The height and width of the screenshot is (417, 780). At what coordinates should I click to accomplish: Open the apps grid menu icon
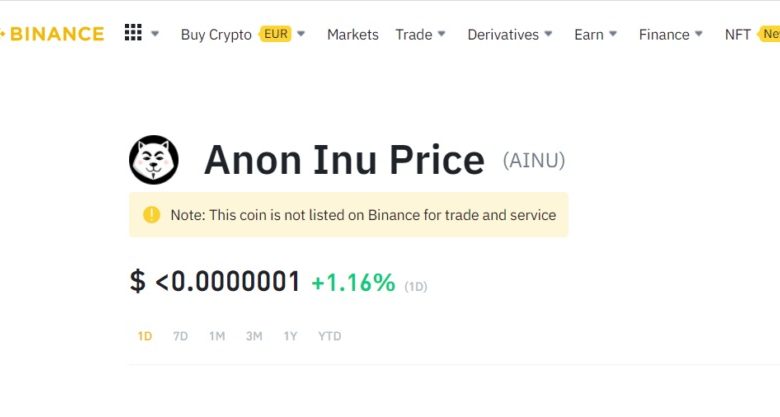133,33
